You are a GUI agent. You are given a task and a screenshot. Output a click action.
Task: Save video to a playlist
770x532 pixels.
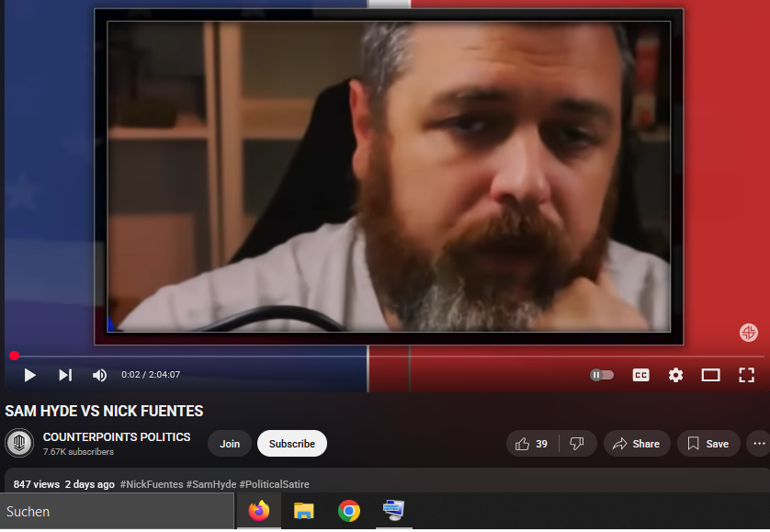click(x=708, y=444)
